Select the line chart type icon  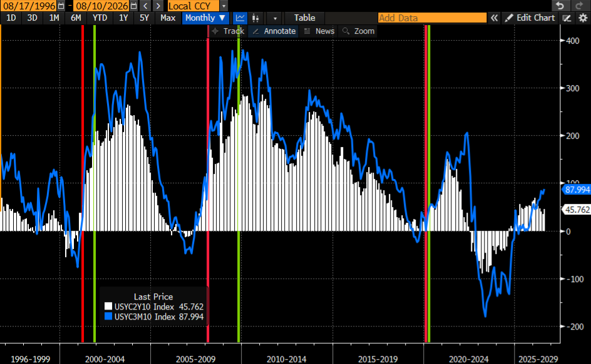click(x=240, y=18)
